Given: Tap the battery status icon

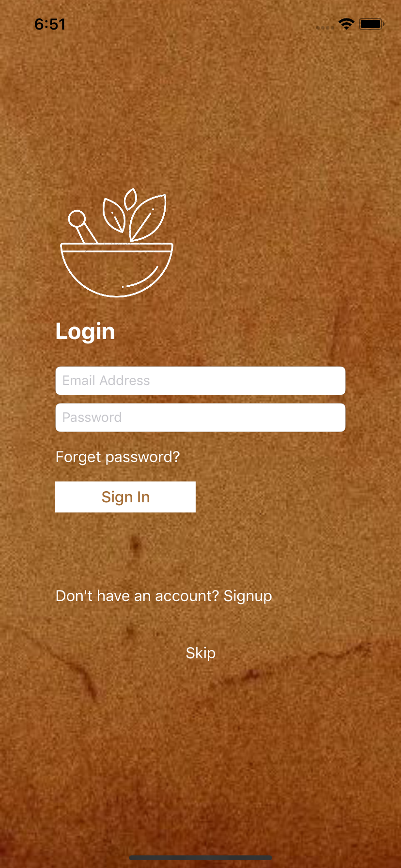Looking at the screenshot, I should point(371,24).
